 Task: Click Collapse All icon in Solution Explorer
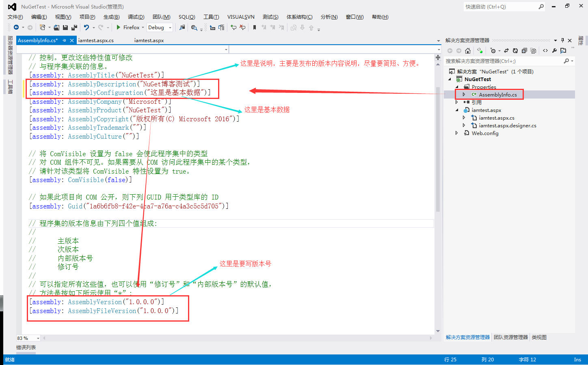[x=524, y=51]
